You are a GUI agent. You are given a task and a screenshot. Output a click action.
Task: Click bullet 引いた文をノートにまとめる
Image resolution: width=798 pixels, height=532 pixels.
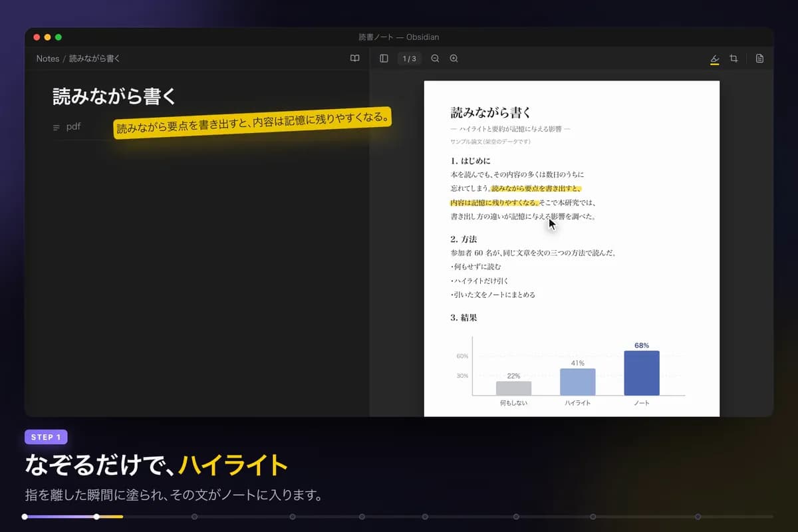[x=493, y=295]
